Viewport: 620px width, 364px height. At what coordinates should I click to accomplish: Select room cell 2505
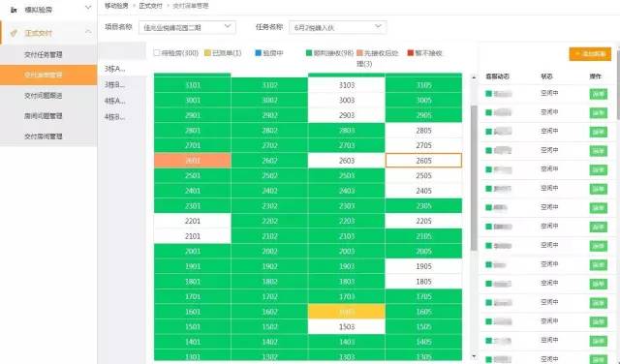tap(423, 175)
